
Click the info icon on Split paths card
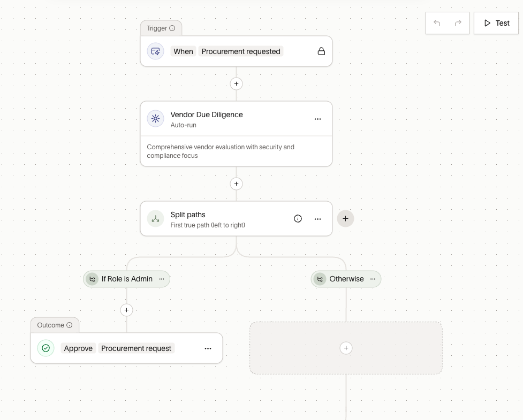pos(298,219)
